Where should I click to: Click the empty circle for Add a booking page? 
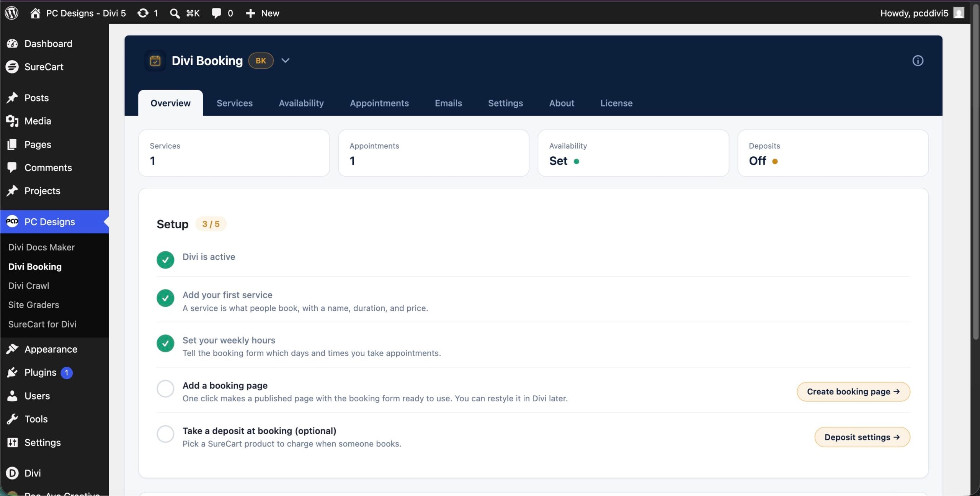(x=165, y=388)
